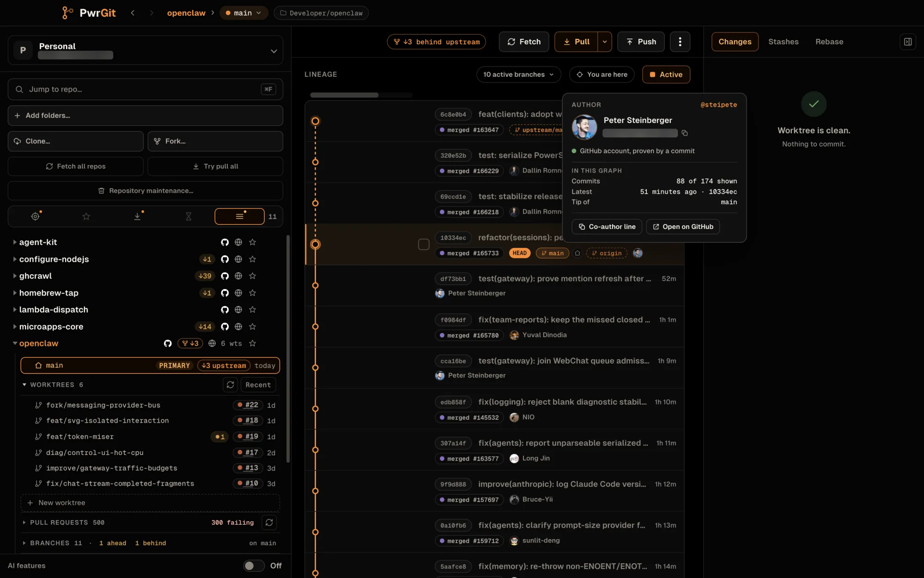This screenshot has width=924, height=578.
Task: Toggle the right side panel layout icon
Action: click(x=908, y=42)
